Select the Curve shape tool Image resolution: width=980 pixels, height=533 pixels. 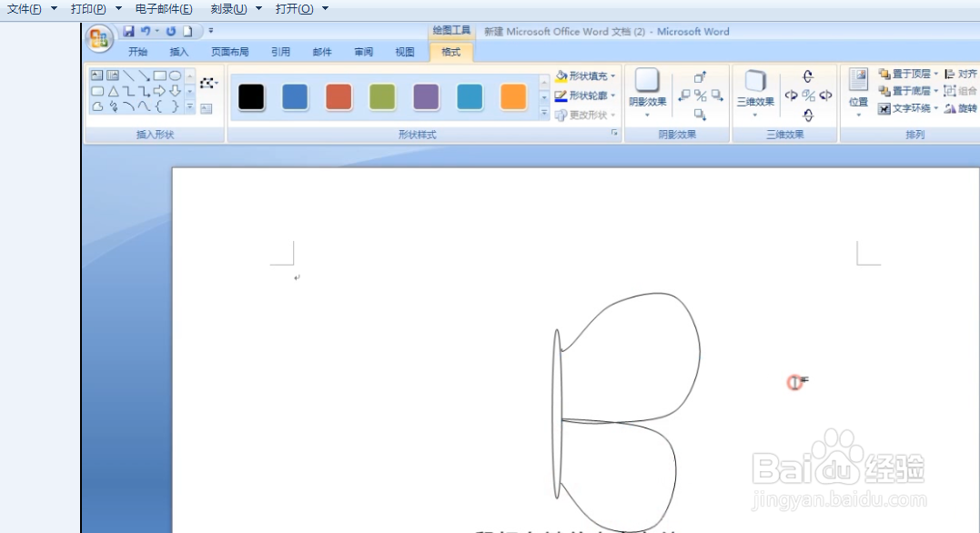[144, 106]
